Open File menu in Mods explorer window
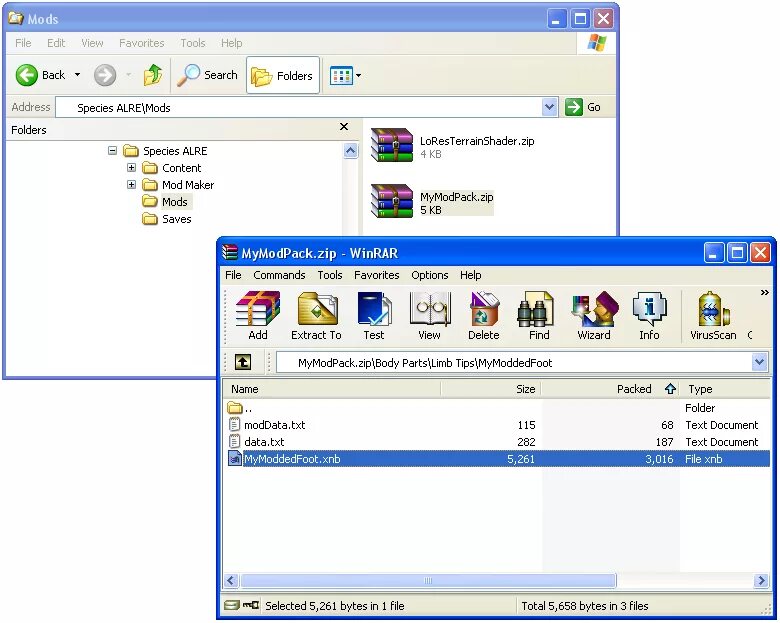780x623 pixels. (23, 43)
